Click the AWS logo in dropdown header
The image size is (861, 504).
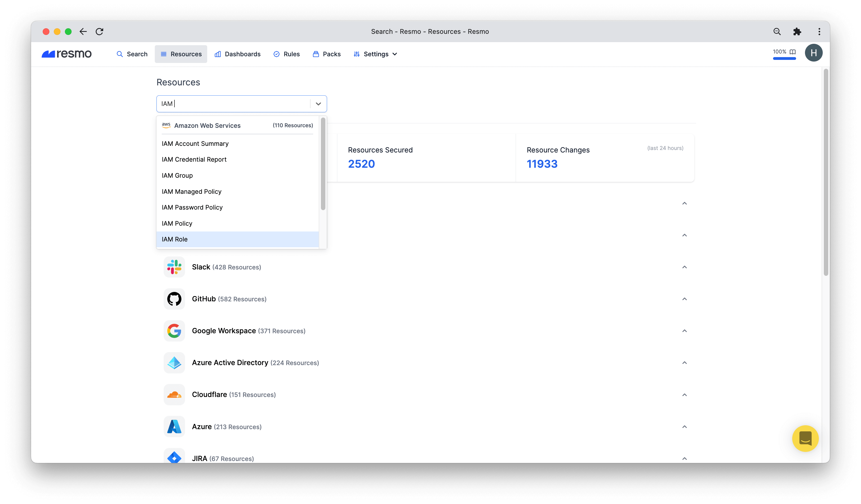[x=166, y=125]
